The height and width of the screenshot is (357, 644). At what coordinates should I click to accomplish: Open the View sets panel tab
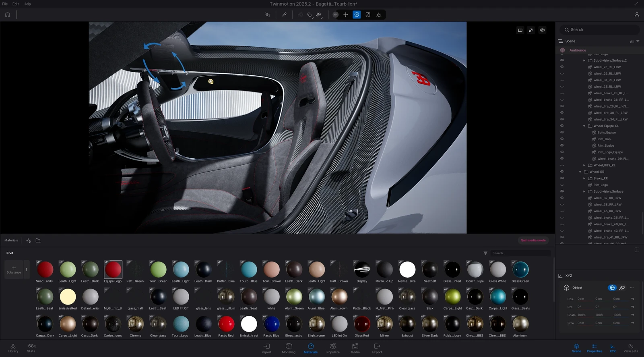631,348
